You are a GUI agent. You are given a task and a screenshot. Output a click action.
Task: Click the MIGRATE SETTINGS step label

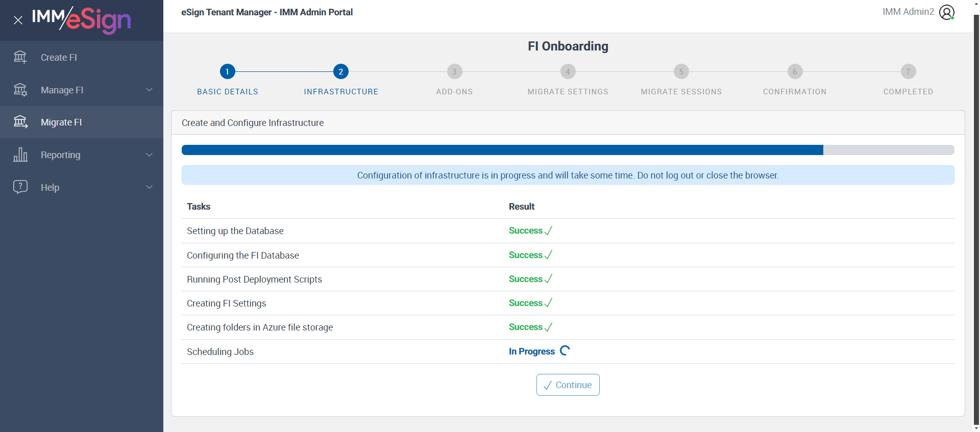click(x=568, y=92)
